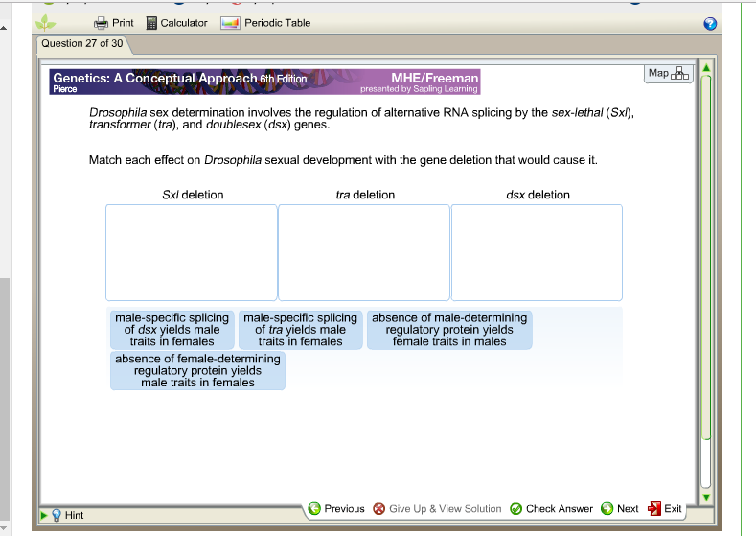This screenshot has height=536, width=756.
Task: Open the Periodic Table
Action: point(265,23)
